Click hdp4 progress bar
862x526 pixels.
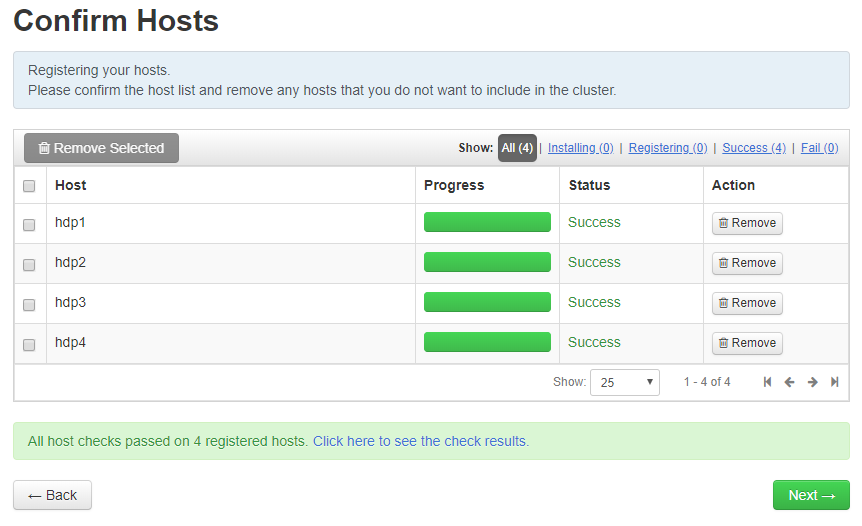tap(487, 342)
